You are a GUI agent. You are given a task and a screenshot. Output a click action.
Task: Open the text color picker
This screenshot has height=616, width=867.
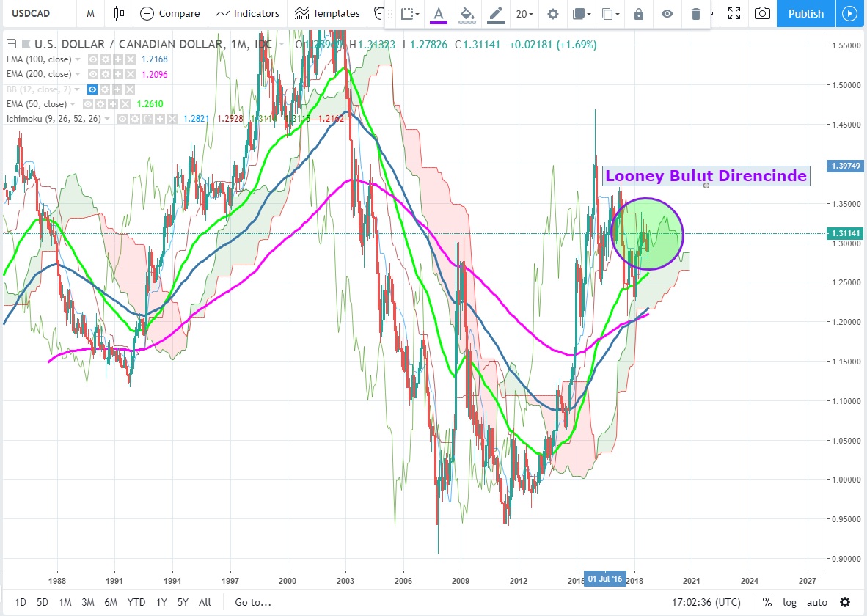click(x=439, y=14)
